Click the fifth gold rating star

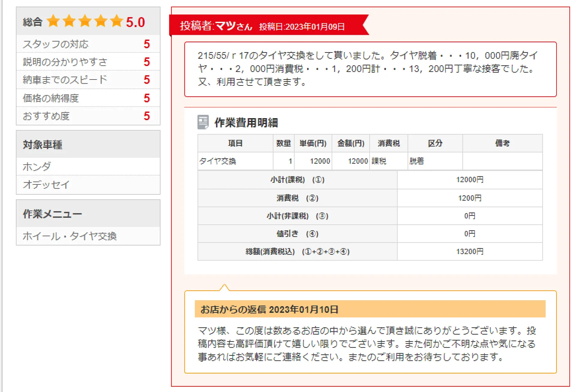coord(116,21)
